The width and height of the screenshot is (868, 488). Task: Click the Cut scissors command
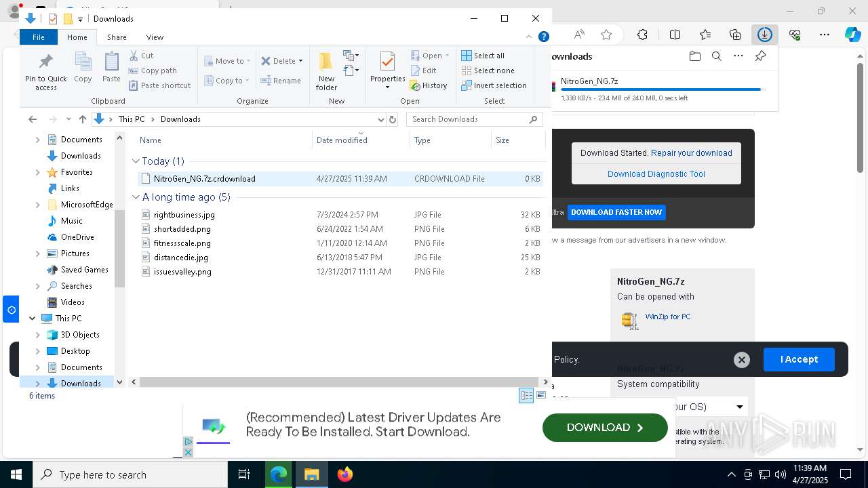pyautogui.click(x=142, y=56)
